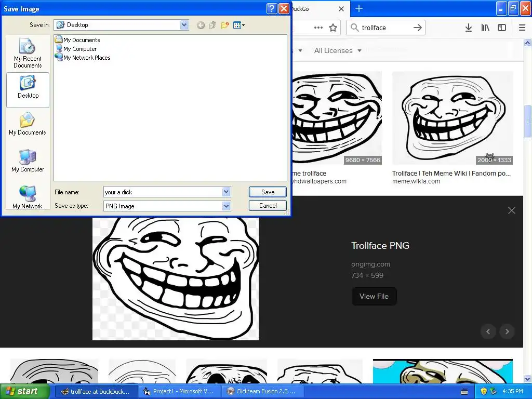Open My Network in the places bar
532x399 pixels.
click(28, 197)
